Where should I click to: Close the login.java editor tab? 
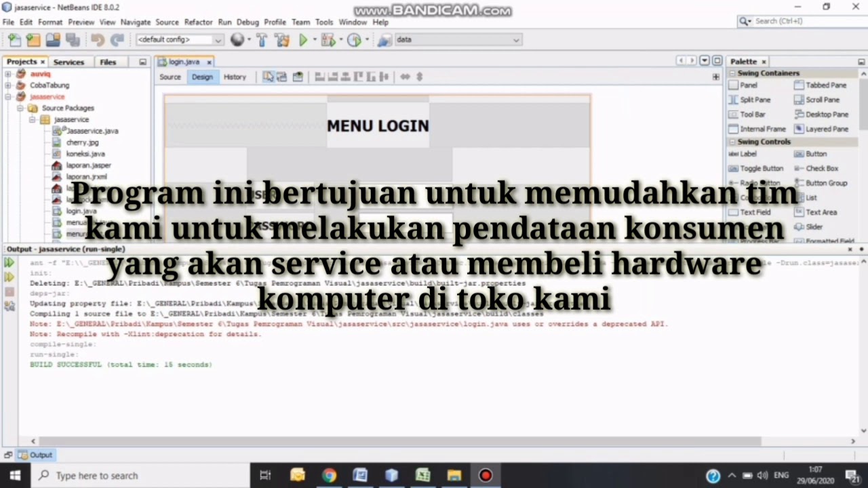(209, 62)
